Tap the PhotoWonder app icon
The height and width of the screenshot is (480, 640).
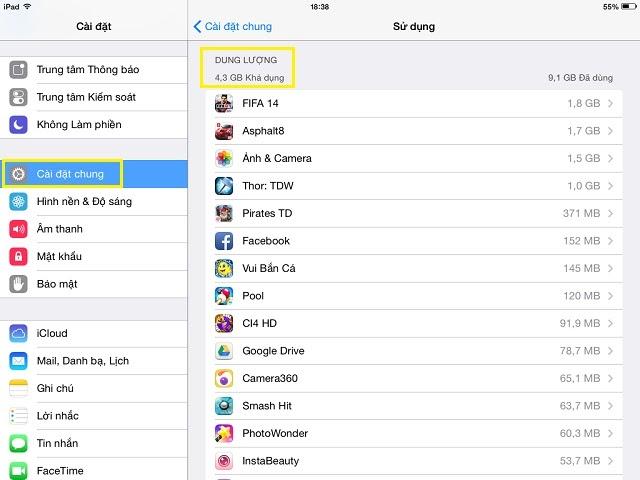pos(224,433)
